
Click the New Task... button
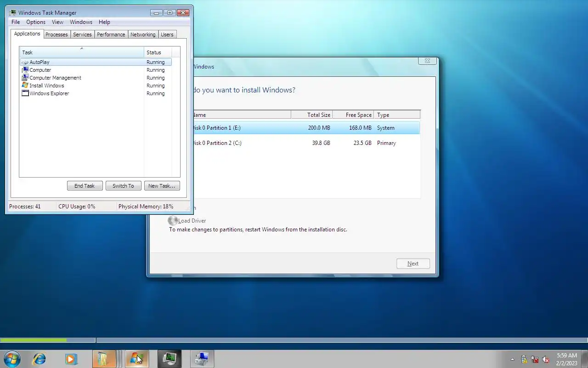click(x=162, y=186)
